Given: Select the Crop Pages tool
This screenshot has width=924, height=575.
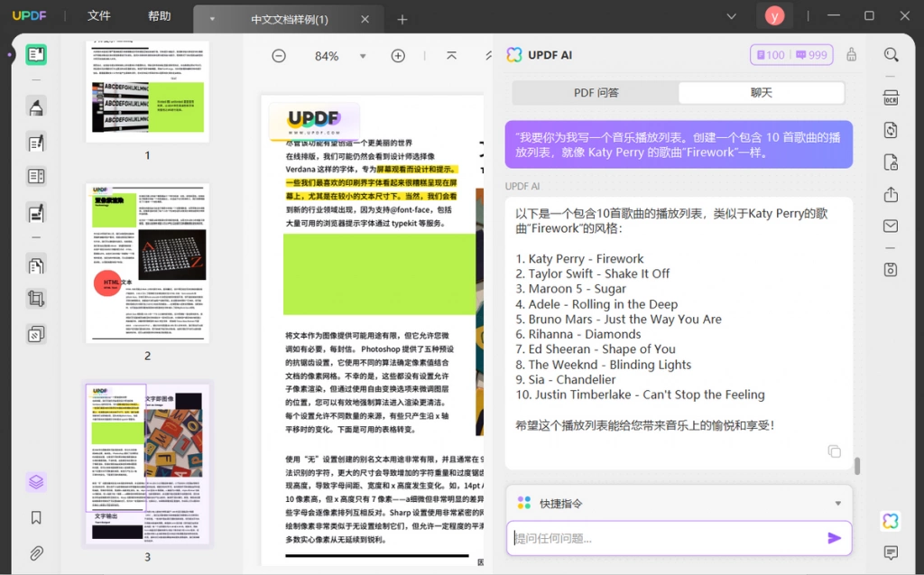Looking at the screenshot, I should point(36,299).
